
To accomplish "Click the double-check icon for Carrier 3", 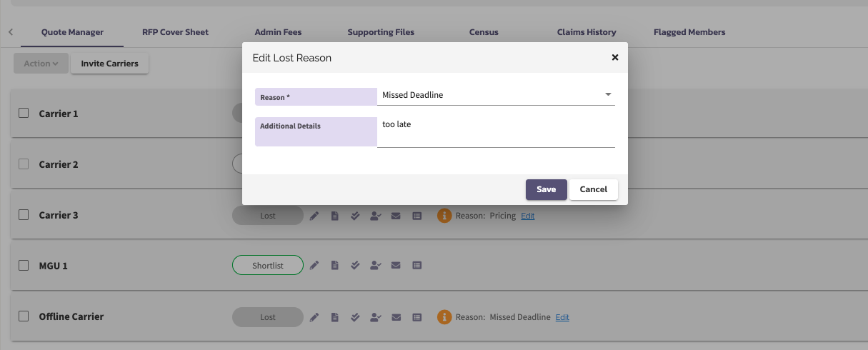I will tap(354, 215).
